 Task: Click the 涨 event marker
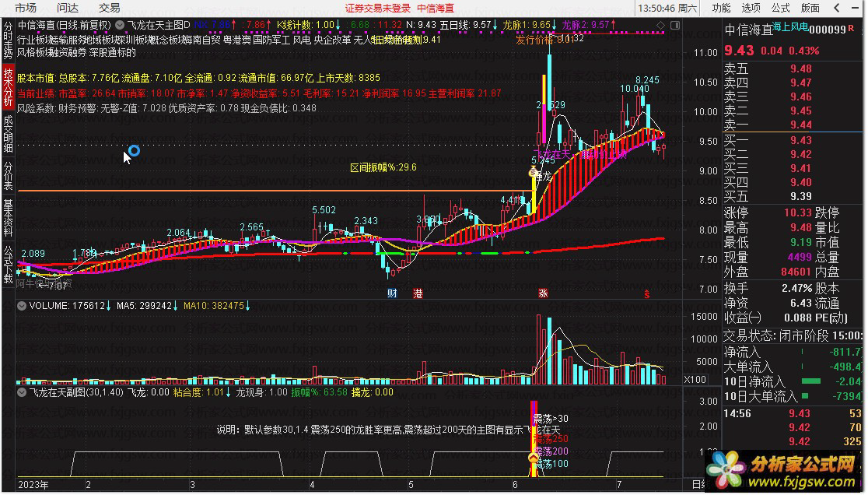pos(543,293)
